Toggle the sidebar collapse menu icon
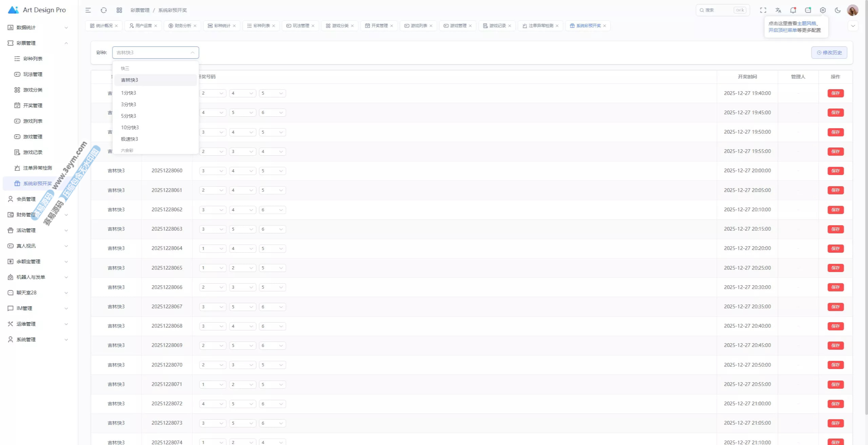This screenshot has width=868, height=445. tap(88, 10)
